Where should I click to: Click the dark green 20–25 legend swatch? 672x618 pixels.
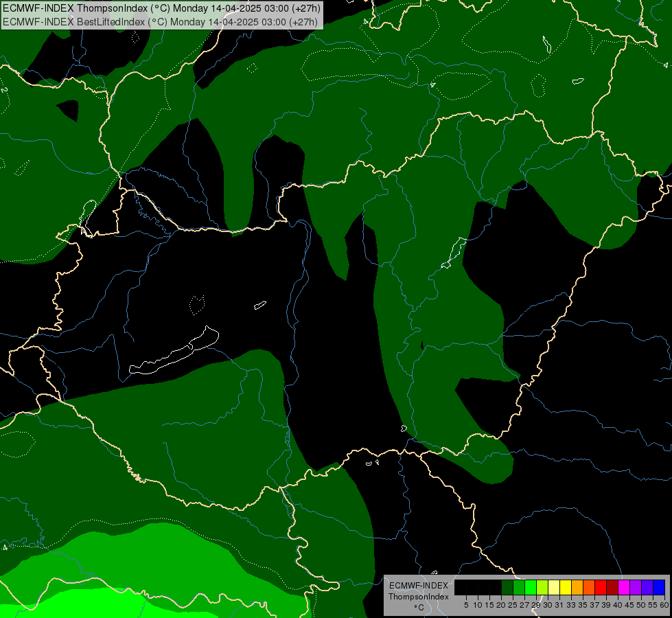(507, 587)
